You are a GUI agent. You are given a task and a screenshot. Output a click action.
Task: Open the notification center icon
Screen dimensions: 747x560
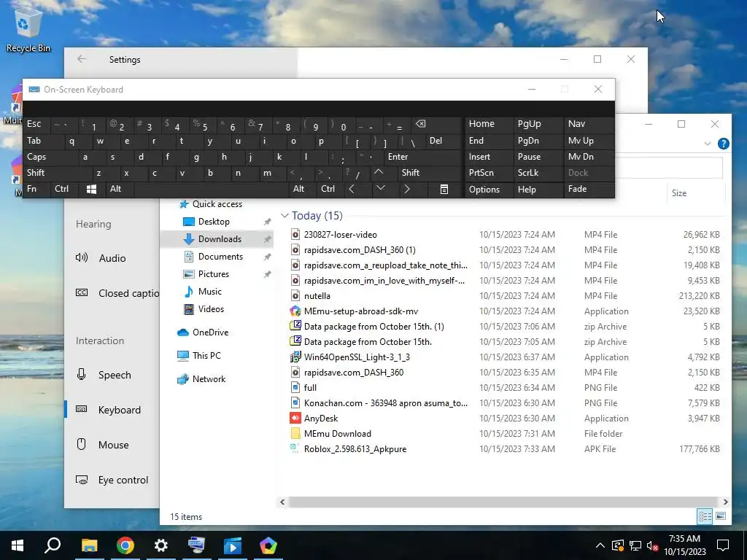click(x=723, y=545)
